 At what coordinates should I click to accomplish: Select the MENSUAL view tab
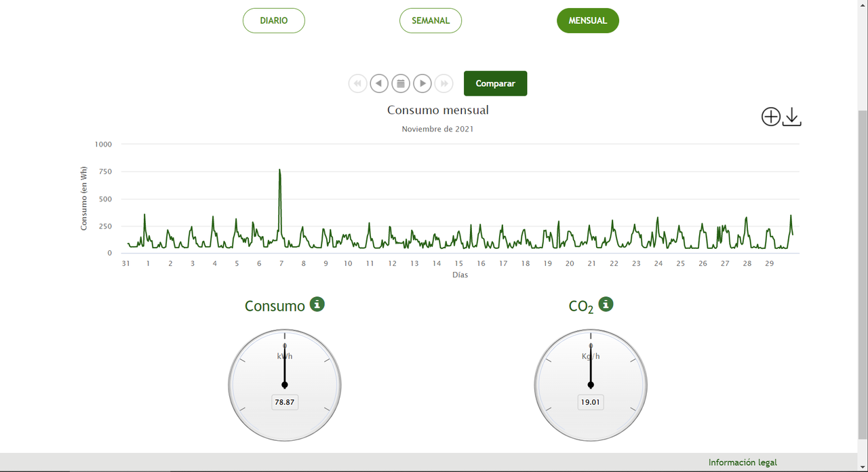coord(588,20)
